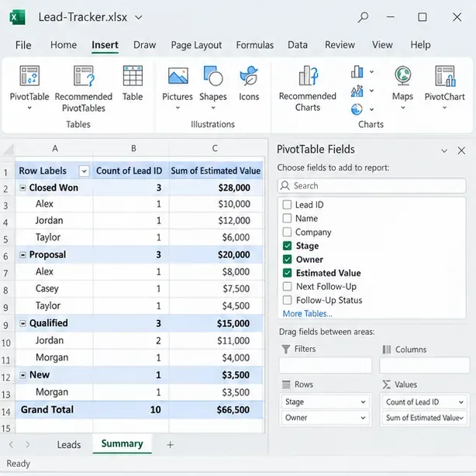This screenshot has width=476, height=476.
Task: Insert a Table from the ribbon
Action: (x=133, y=83)
